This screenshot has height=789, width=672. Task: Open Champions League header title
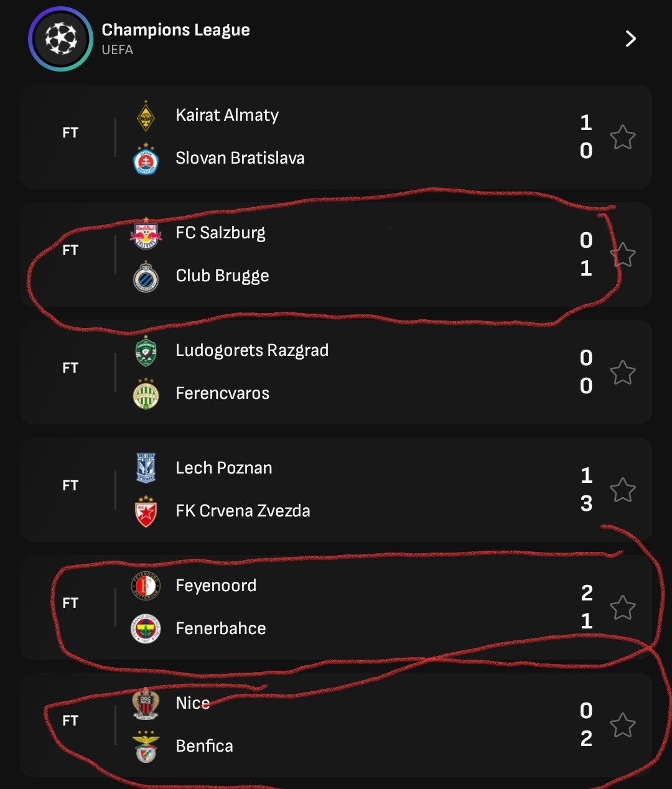coord(175,30)
